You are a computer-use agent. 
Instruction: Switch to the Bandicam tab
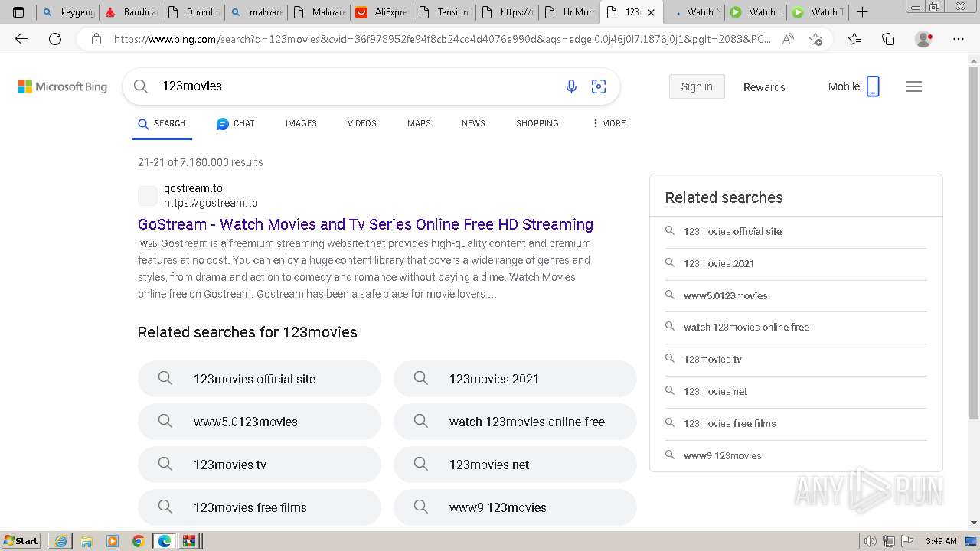tap(132, 12)
